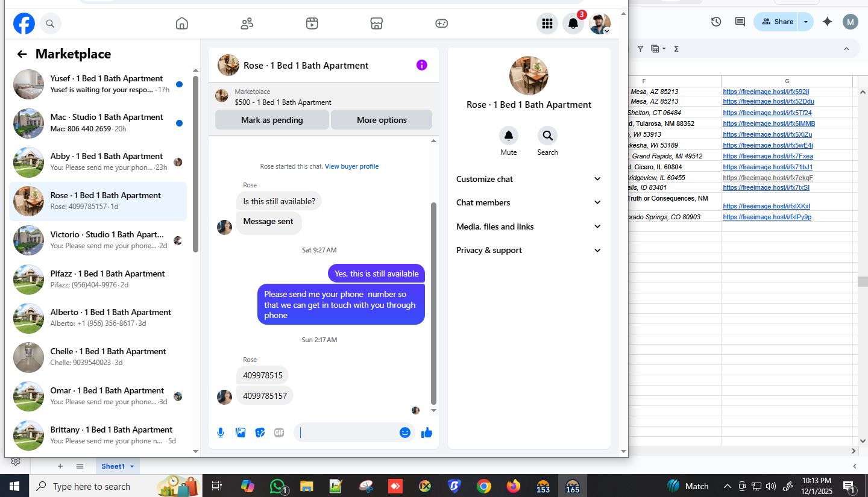The width and height of the screenshot is (868, 497).
Task: Open the Reels video icon
Action: [x=312, y=23]
